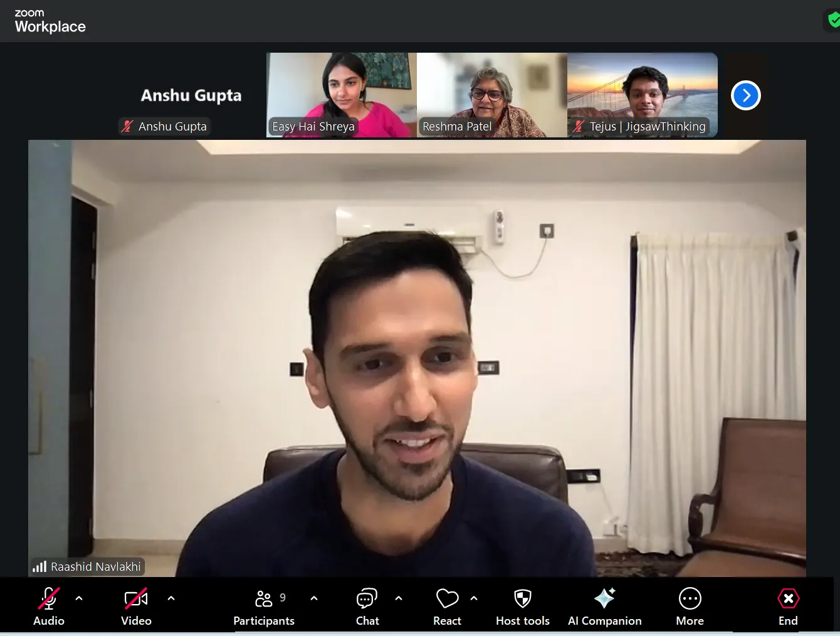Viewport: 840px width, 636px height.
Task: Expand the arrow next to Participants
Action: [314, 598]
